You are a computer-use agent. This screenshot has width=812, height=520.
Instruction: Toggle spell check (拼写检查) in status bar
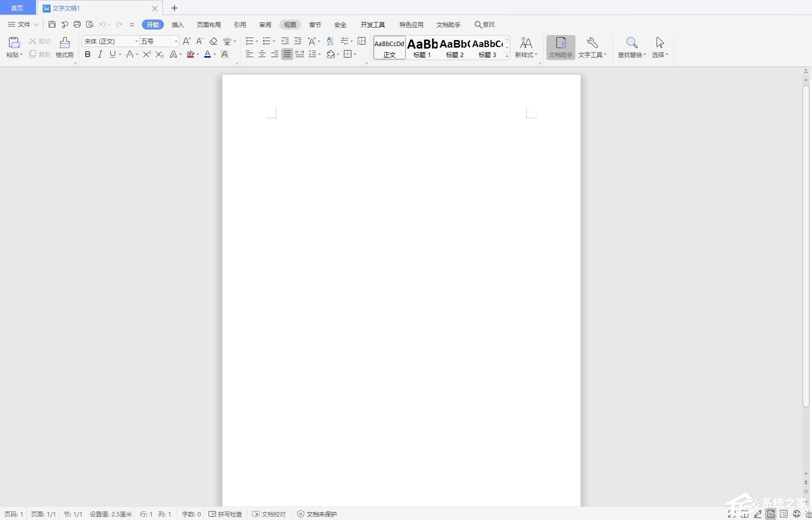point(226,514)
